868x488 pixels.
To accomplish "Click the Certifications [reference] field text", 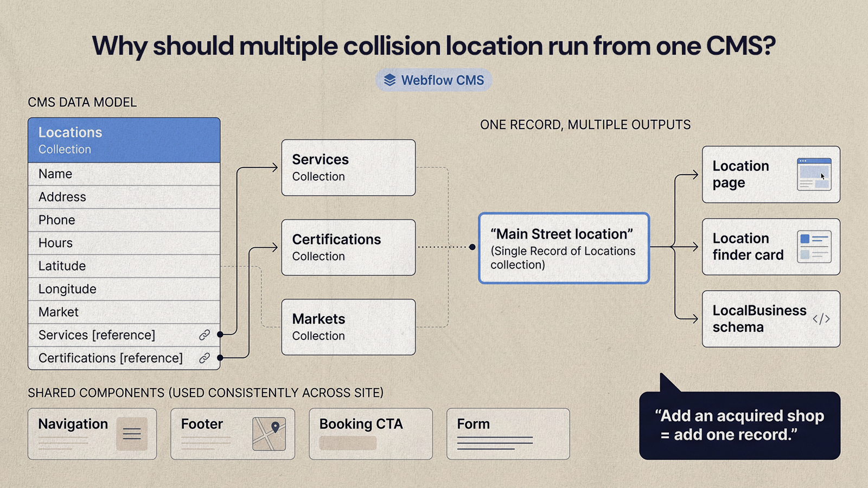I will point(111,358).
